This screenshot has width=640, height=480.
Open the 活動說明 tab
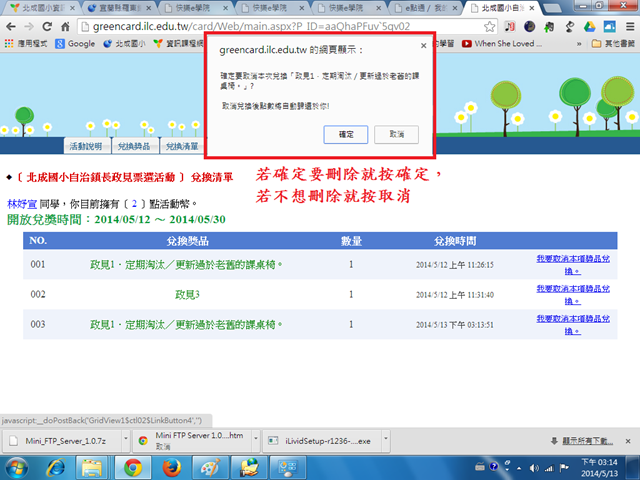86,146
